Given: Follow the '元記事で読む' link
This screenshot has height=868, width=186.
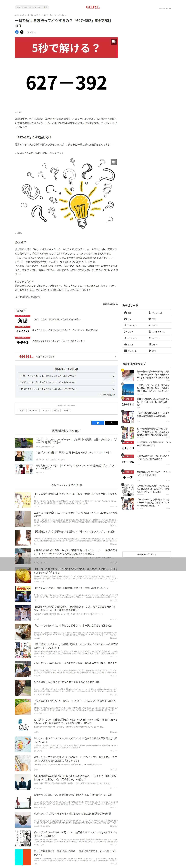Looking at the screenshot, I should [x=109, y=304].
